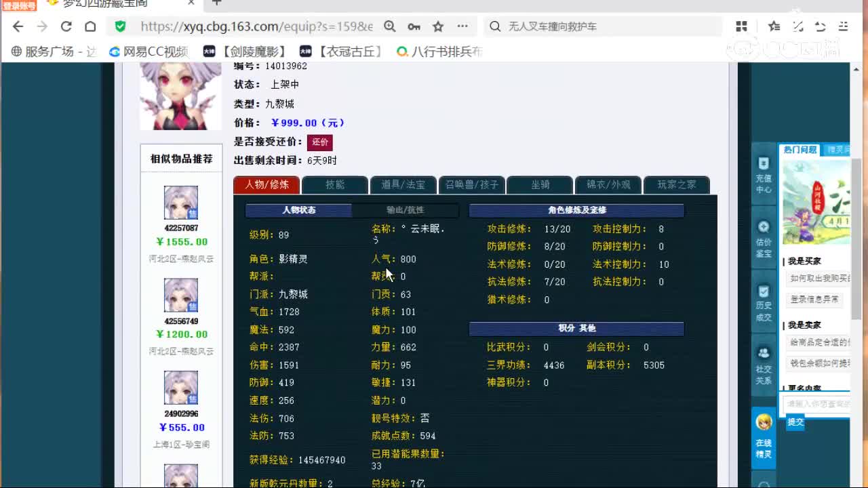868x488 pixels.
Task: Click the ¥1200.00 similar item price
Action: pyautogui.click(x=182, y=334)
